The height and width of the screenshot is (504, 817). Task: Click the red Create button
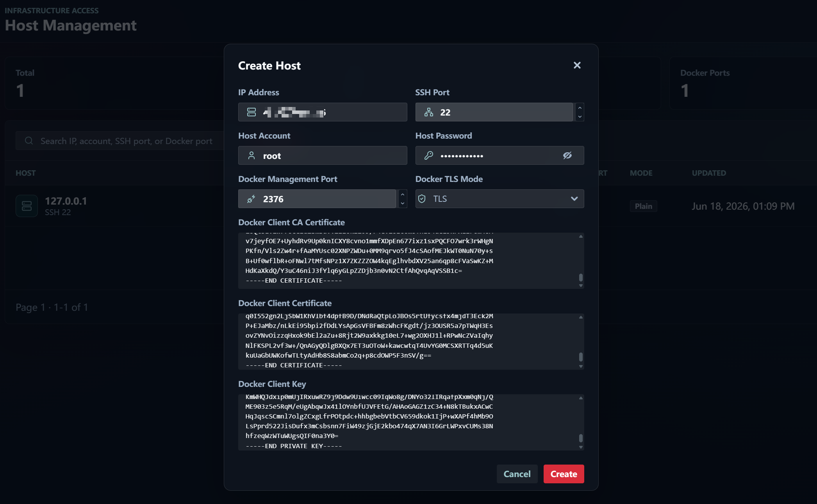[x=564, y=474]
